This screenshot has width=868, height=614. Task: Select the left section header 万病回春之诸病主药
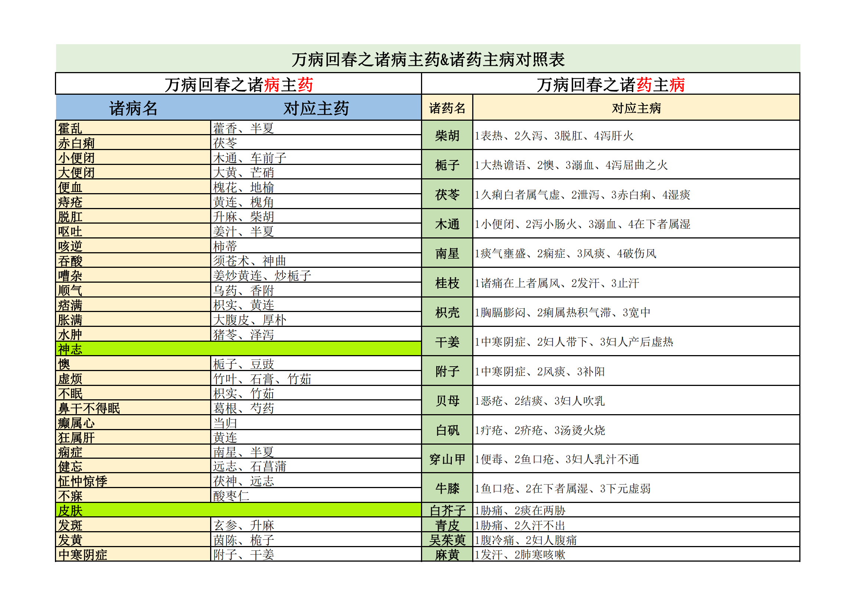point(239,84)
